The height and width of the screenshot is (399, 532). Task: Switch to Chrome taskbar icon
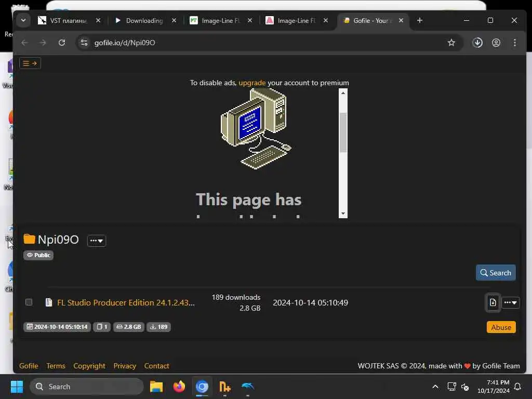click(x=202, y=387)
